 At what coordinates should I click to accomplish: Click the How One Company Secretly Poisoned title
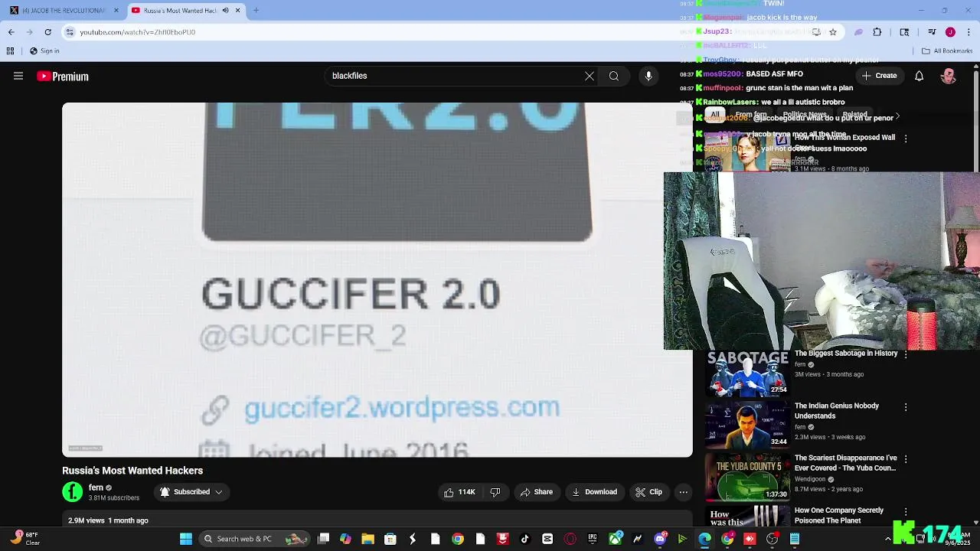click(x=839, y=515)
